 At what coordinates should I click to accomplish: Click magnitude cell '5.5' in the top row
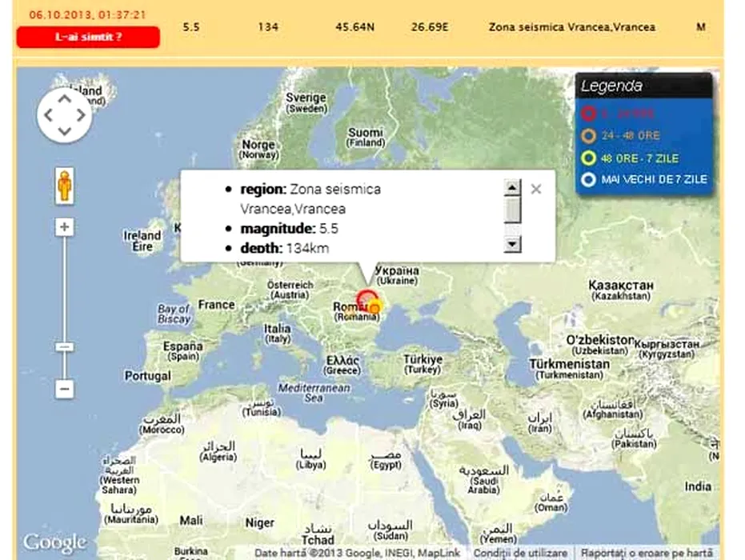point(191,27)
